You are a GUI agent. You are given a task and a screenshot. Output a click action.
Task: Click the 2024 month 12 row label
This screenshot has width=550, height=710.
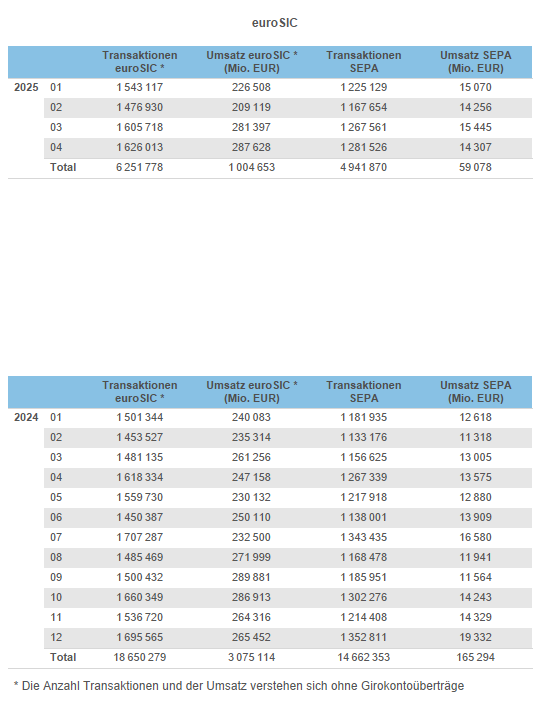[x=56, y=638]
